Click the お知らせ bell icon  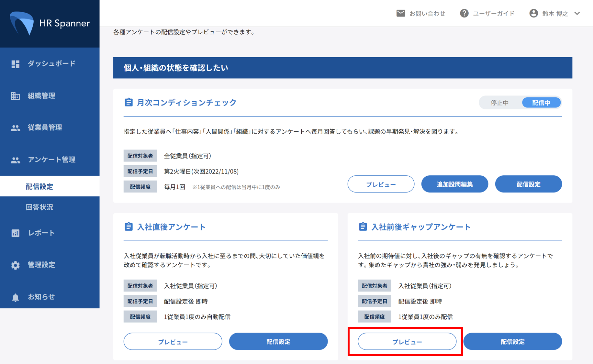pos(15,297)
